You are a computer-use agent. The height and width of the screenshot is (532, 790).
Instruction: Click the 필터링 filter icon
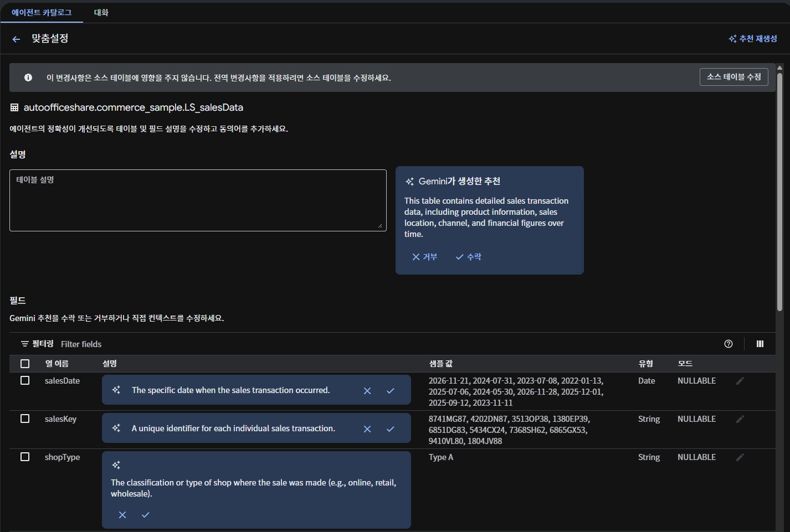(24, 344)
